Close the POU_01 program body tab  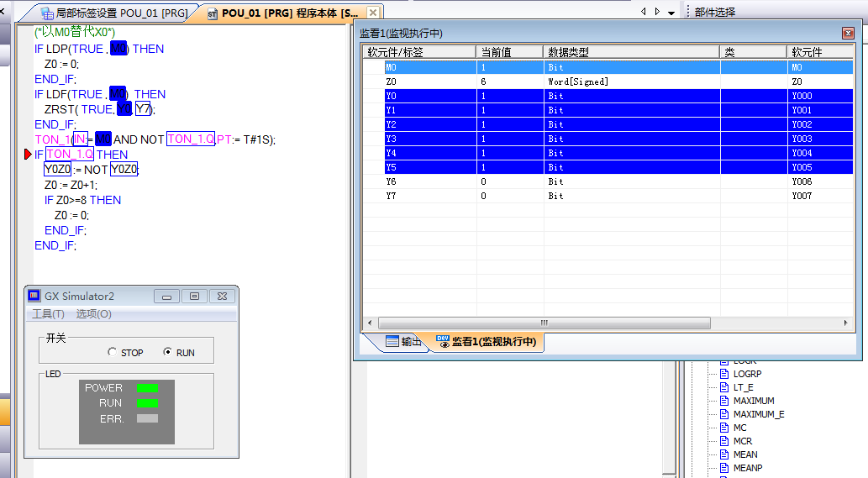pos(373,13)
